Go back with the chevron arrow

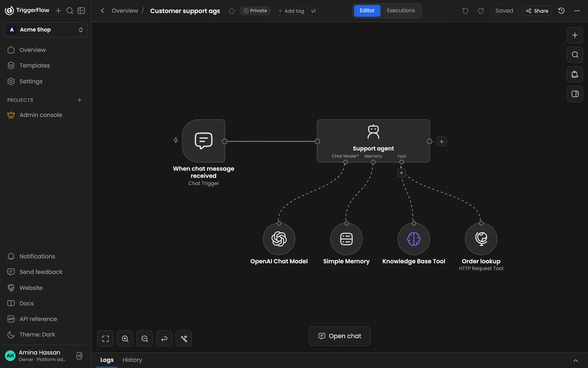point(102,11)
